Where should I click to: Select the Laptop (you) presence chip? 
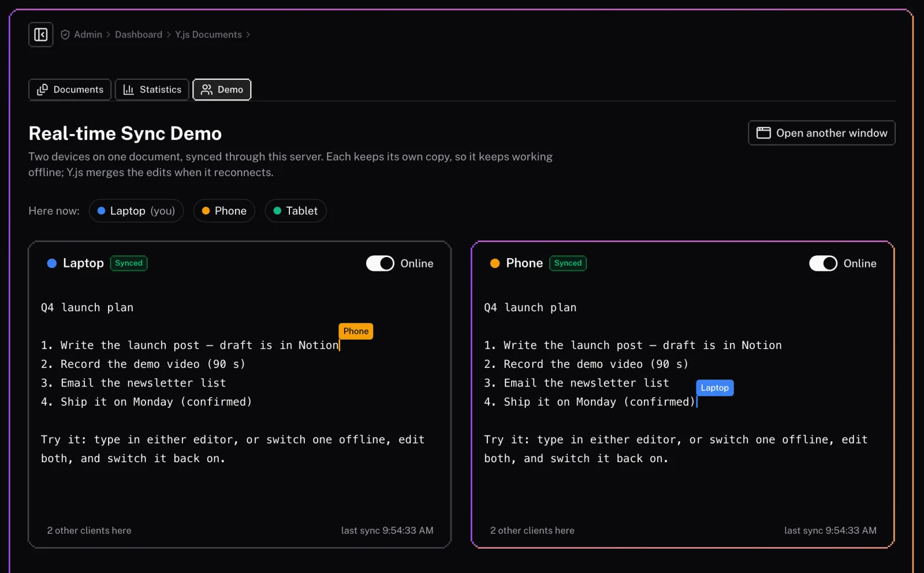[136, 211]
